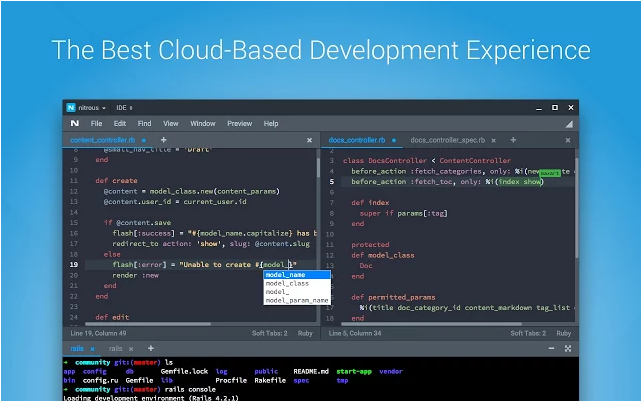
Task: Switch to second rails terminal tab
Action: click(x=116, y=349)
